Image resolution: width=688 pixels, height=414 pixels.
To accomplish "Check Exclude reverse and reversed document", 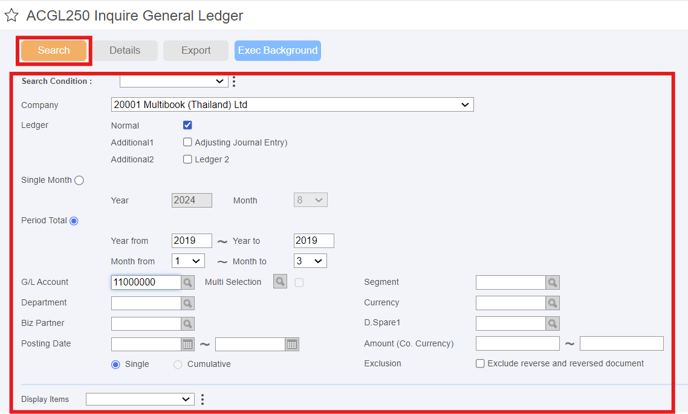I will click(480, 364).
